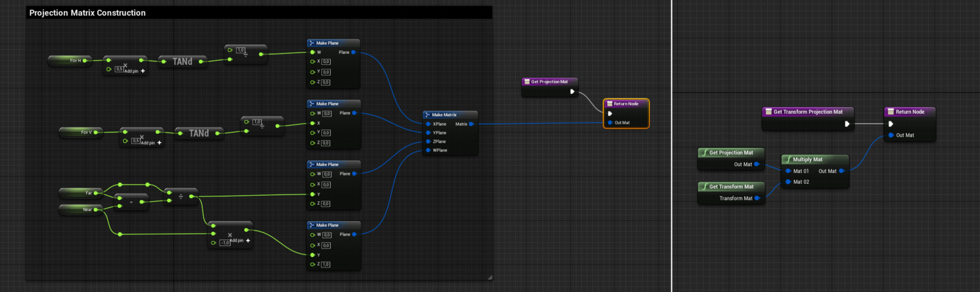Click the function icon on green Get Projection Mat node
This screenshot has height=292, width=980.
point(705,153)
